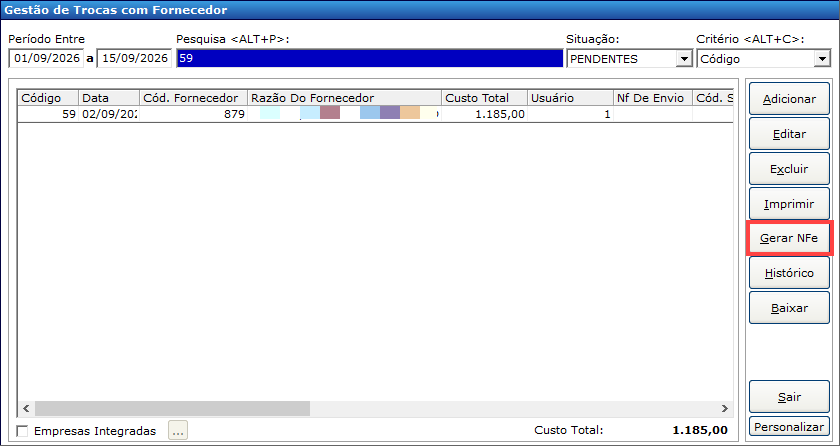
Task: Select supplier code cell 879
Action: click(194, 114)
